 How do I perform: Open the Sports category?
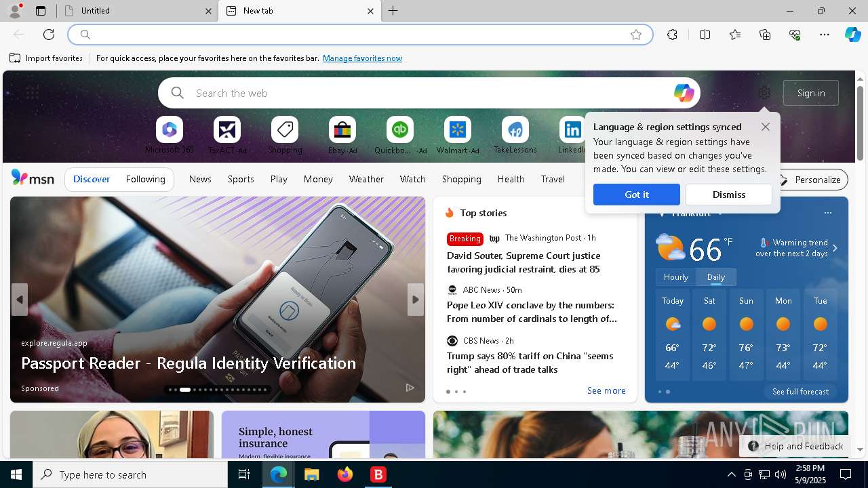(x=241, y=179)
